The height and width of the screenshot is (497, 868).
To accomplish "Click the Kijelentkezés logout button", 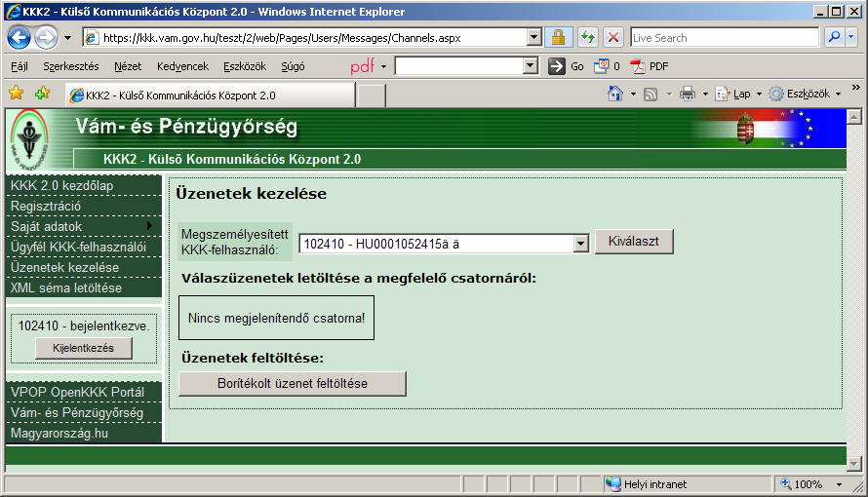I will 84,348.
